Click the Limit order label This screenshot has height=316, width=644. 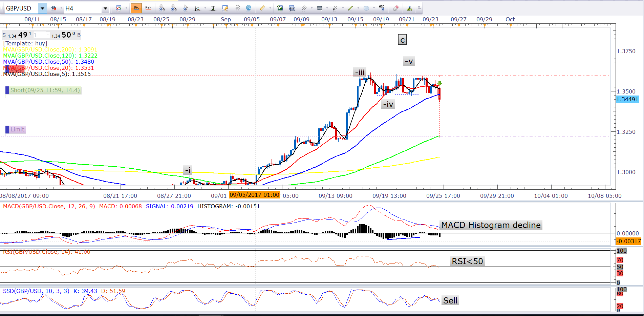coord(17,129)
